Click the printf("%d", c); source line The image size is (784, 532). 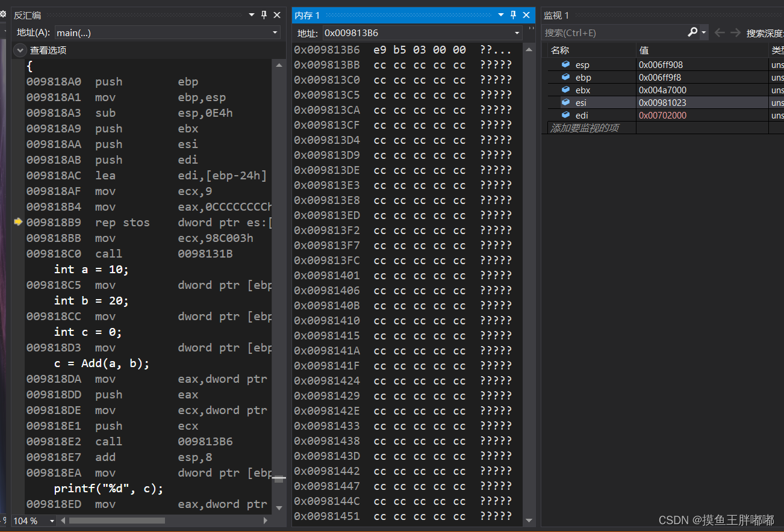click(108, 488)
